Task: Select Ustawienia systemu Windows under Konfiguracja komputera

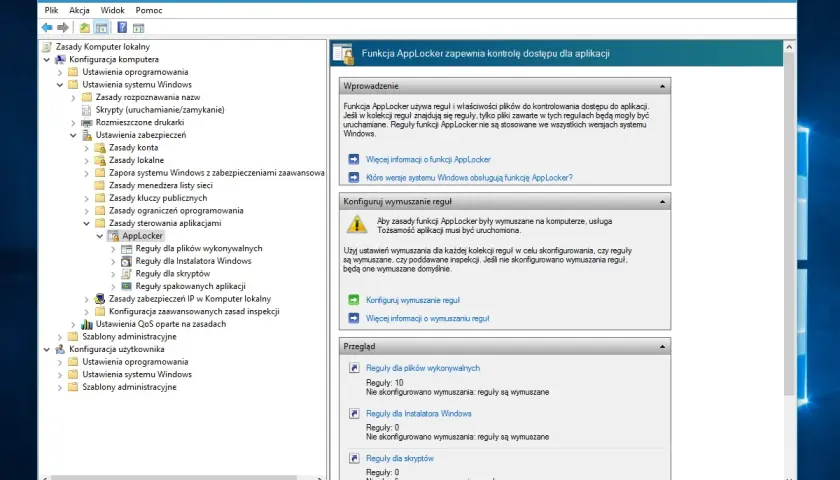Action: coord(137,85)
